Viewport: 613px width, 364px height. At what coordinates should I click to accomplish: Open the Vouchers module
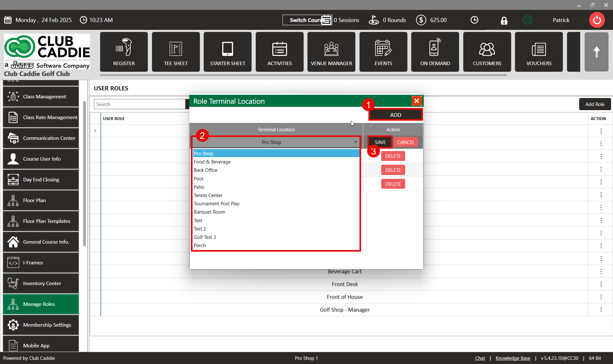(x=539, y=52)
